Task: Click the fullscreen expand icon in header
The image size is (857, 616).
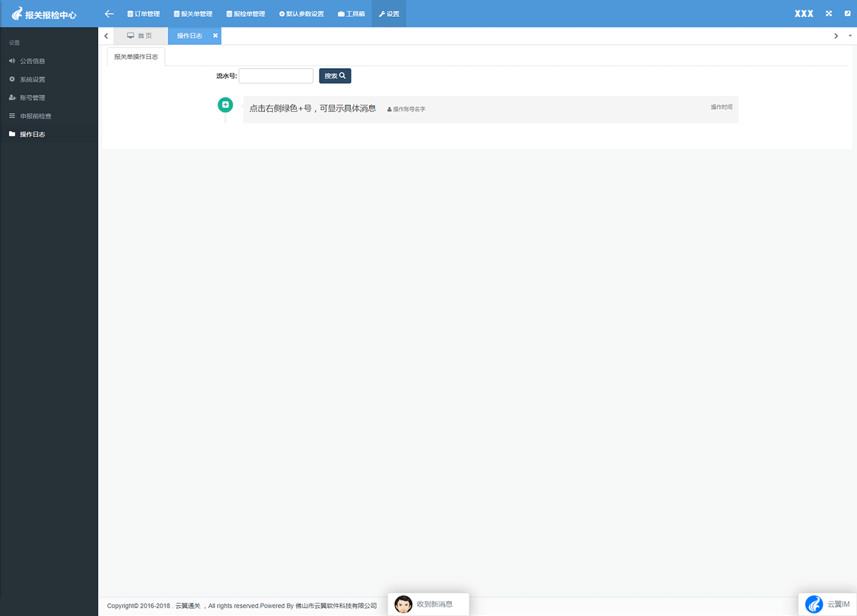Action: coord(828,14)
